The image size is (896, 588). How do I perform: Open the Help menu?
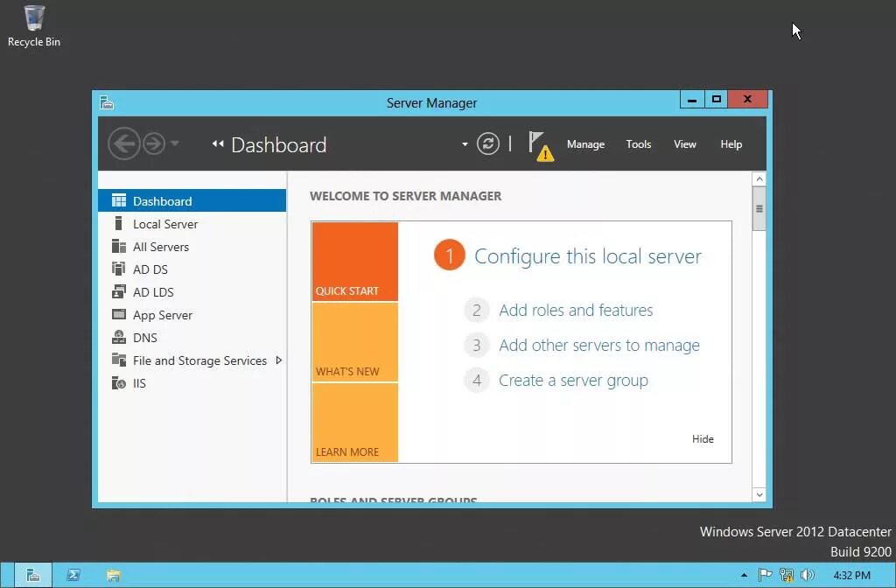click(x=731, y=144)
